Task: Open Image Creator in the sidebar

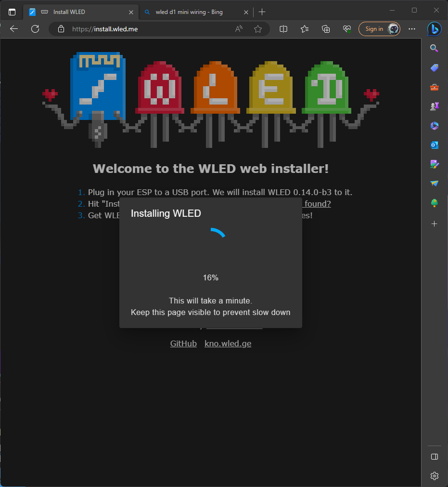Action: 434,164
